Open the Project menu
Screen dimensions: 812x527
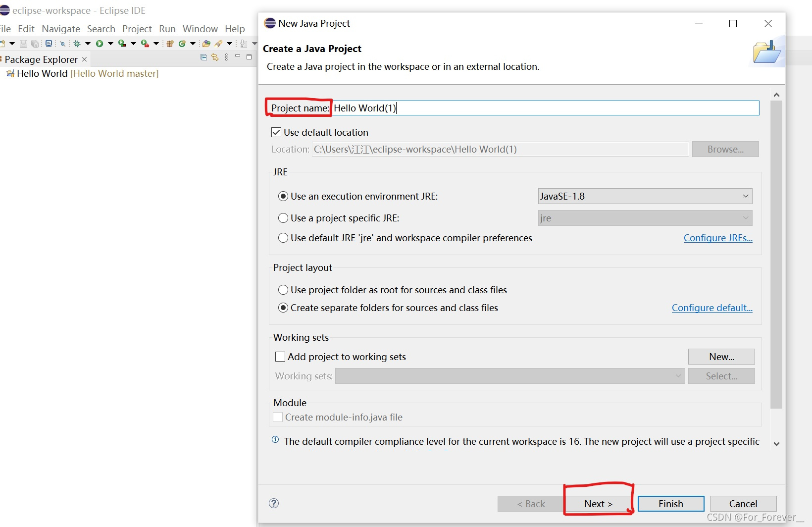pyautogui.click(x=137, y=29)
